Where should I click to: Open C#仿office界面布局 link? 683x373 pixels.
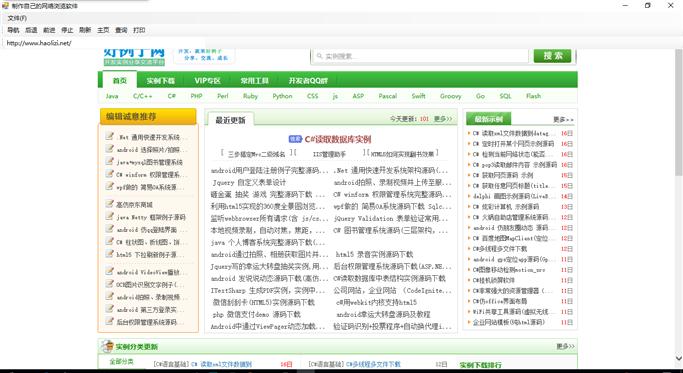coord(500,301)
